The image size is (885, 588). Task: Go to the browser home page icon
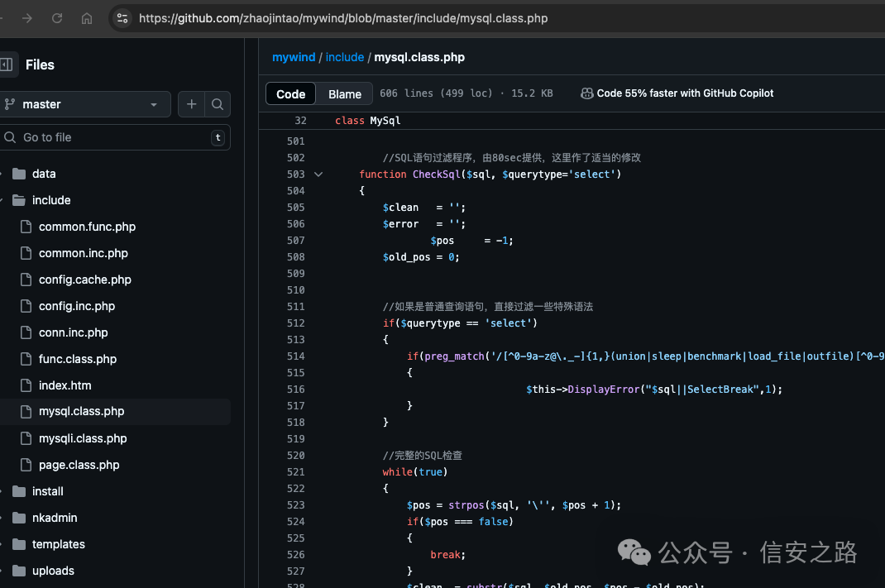point(86,19)
